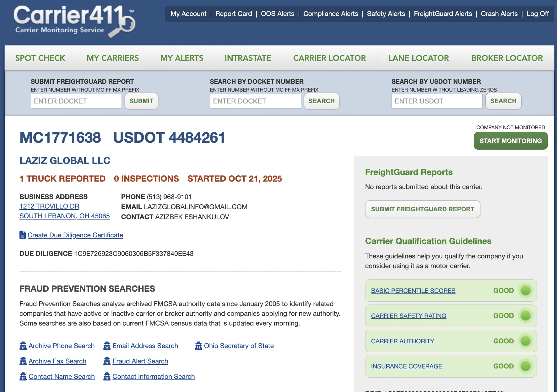Go to the Intrastate tab
Screen dimensions: 557x392
click(248, 58)
